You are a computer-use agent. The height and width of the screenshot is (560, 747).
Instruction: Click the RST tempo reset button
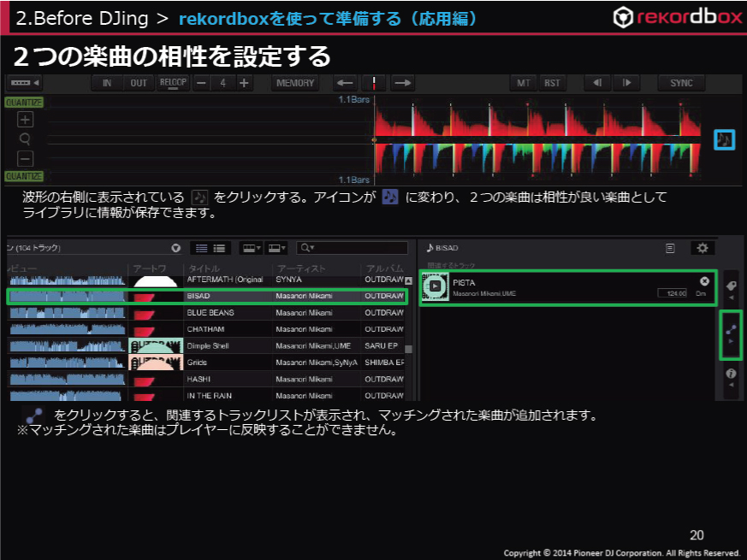pyautogui.click(x=552, y=83)
